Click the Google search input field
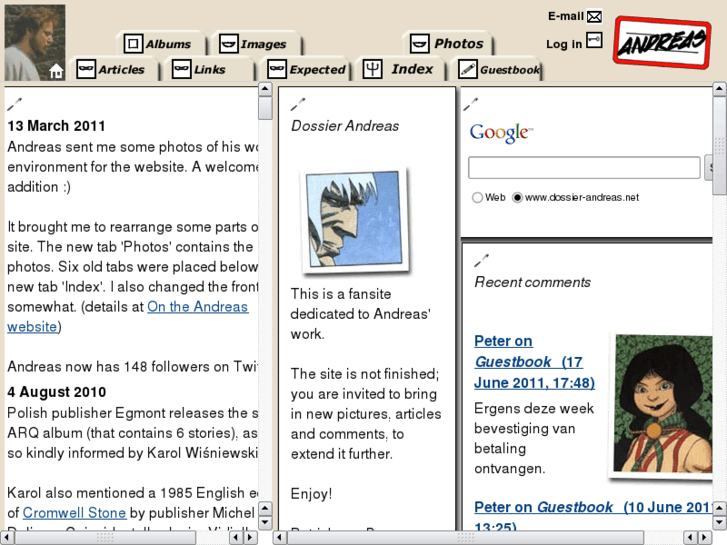Image resolution: width=727 pixels, height=545 pixels. point(584,167)
